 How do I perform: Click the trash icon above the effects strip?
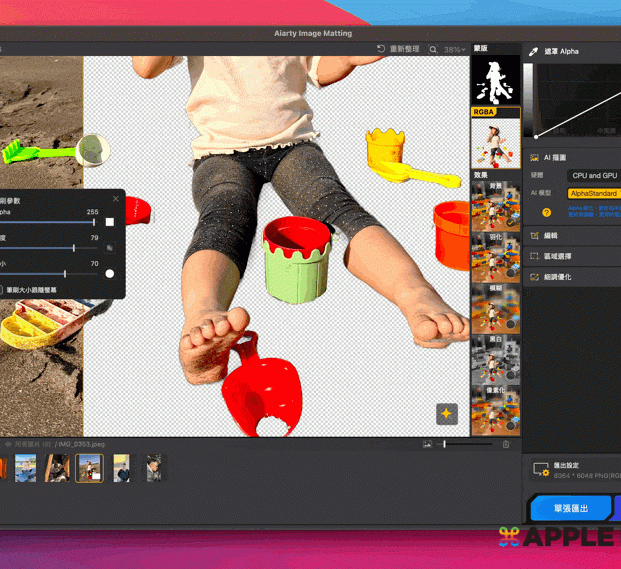(x=506, y=444)
